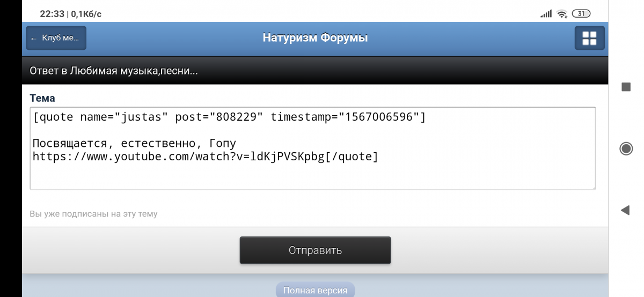Click the text area resize handle corner
Screen dimensions: 644x297
[593, 187]
